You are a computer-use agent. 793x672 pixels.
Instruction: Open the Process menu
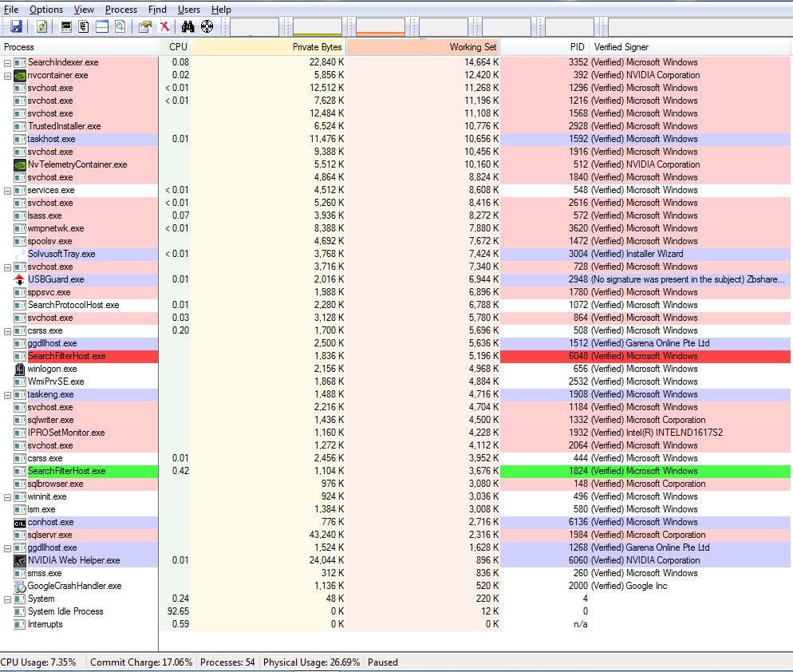pos(121,9)
